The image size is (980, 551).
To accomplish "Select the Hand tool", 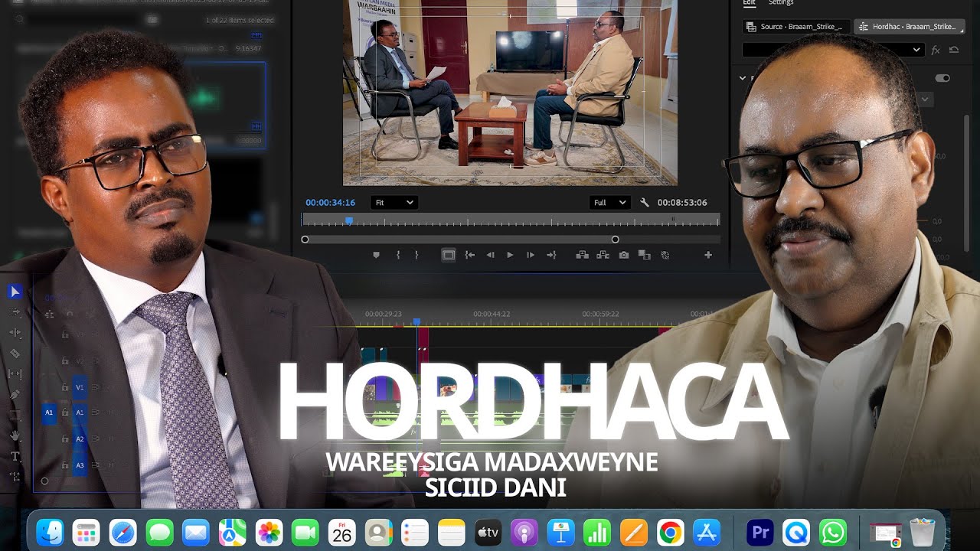I will tap(15, 436).
